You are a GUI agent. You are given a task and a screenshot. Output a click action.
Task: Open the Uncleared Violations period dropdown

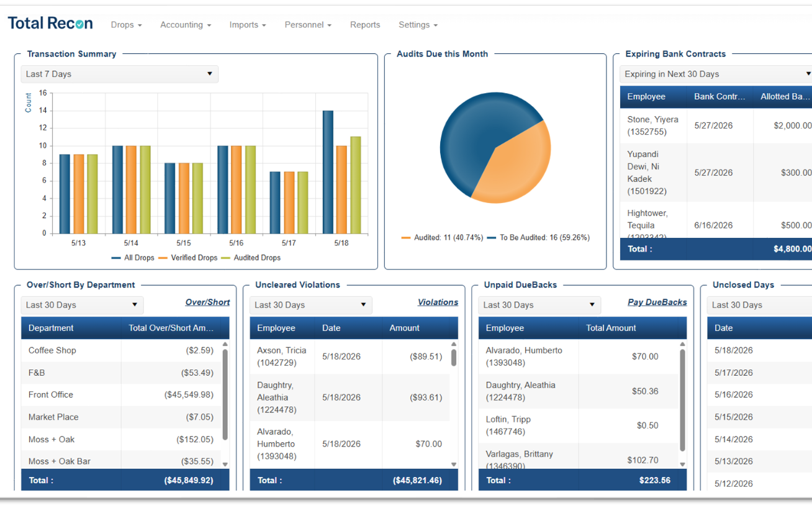(311, 305)
